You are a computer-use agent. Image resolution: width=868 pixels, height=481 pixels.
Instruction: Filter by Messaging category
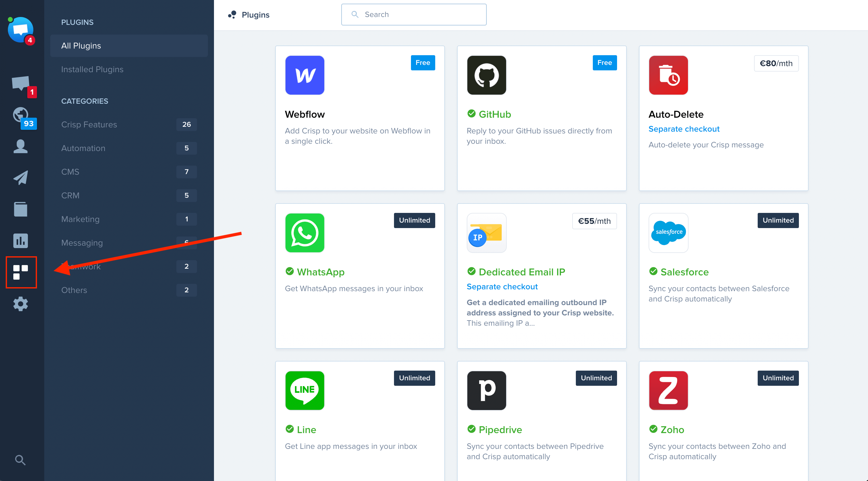coord(129,243)
